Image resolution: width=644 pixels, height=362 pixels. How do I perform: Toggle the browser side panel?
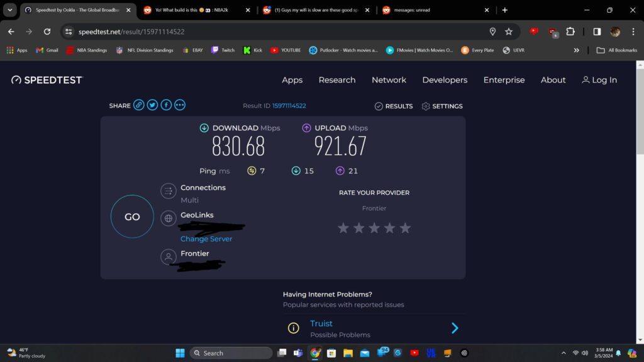pyautogui.click(x=597, y=31)
